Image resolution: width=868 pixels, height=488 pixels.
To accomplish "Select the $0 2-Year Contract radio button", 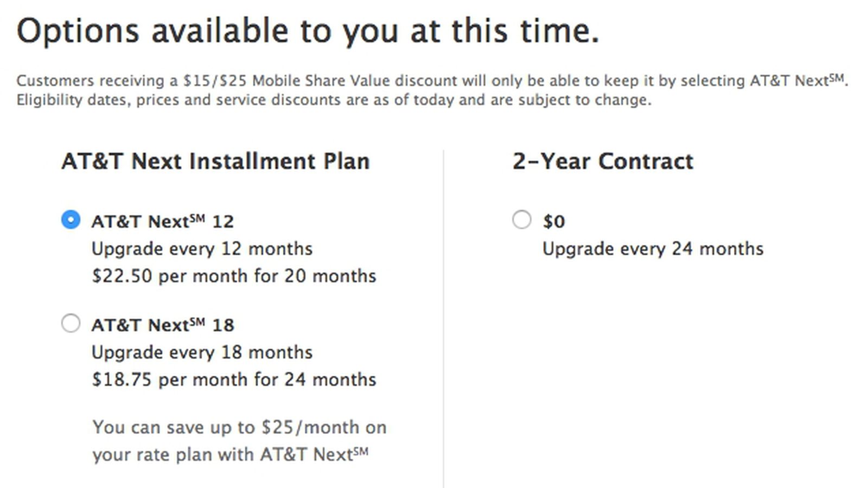I will 521,220.
